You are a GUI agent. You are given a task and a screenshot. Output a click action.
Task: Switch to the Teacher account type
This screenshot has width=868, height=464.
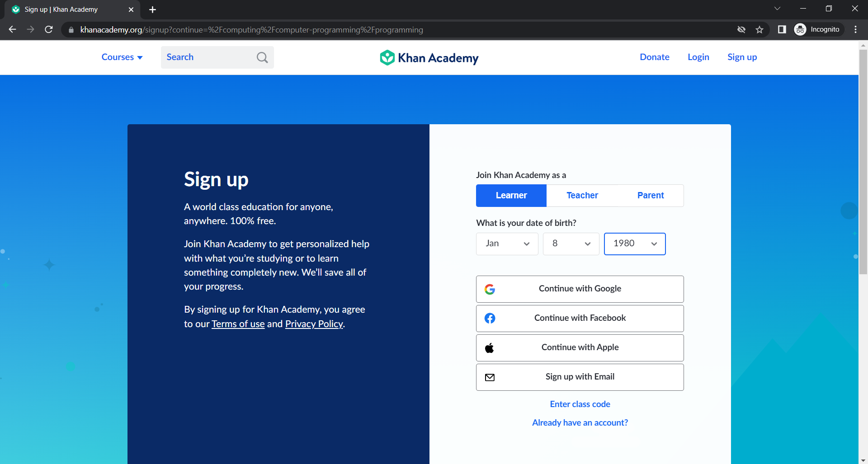[582, 195]
